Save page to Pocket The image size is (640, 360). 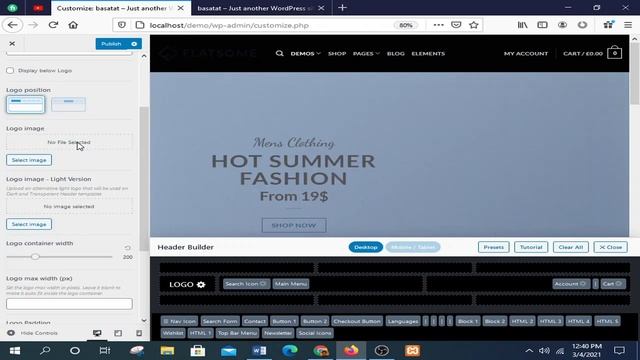coord(456,25)
